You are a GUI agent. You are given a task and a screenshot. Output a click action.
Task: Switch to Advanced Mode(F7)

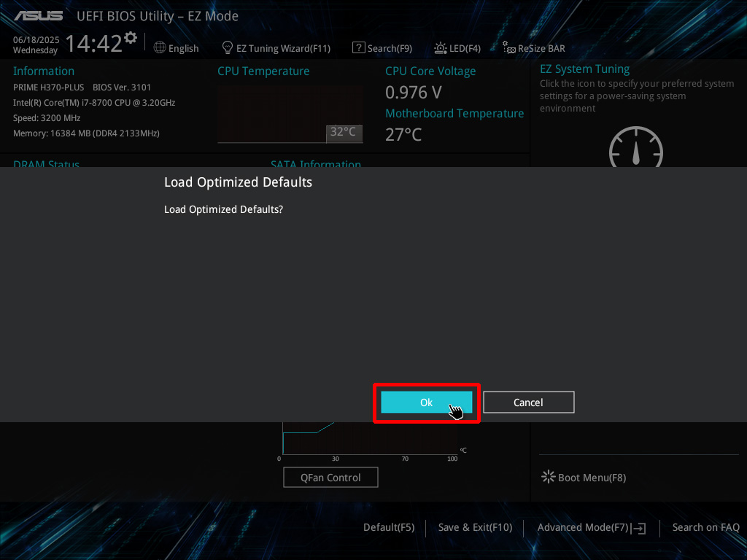(x=583, y=527)
